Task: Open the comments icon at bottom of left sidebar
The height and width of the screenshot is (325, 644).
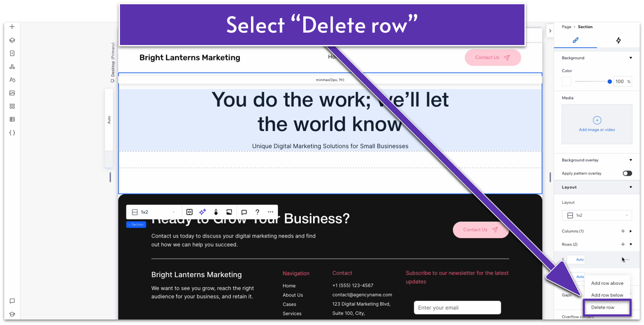Action: coord(12,301)
